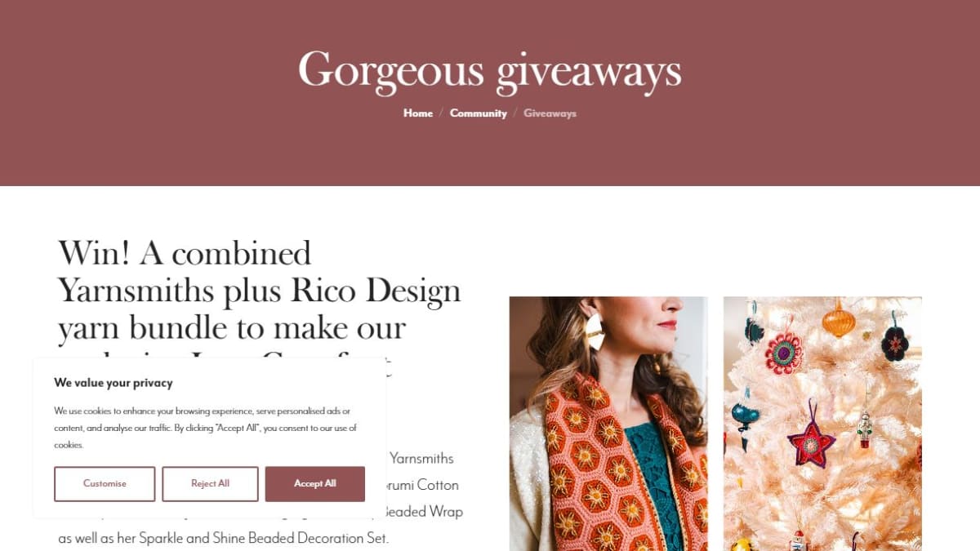Open the hexagon crochet scarf photo
This screenshot has width=980, height=551.
pos(608,424)
